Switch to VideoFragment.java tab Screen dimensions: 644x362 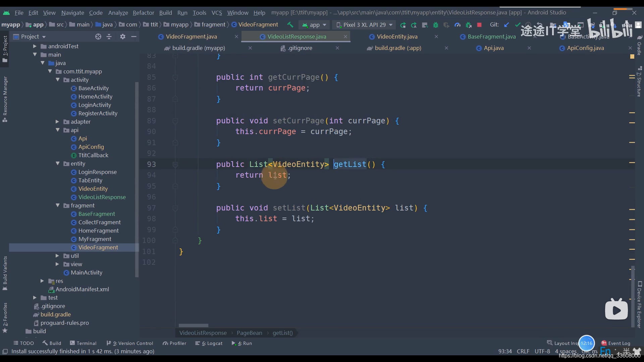click(x=191, y=37)
